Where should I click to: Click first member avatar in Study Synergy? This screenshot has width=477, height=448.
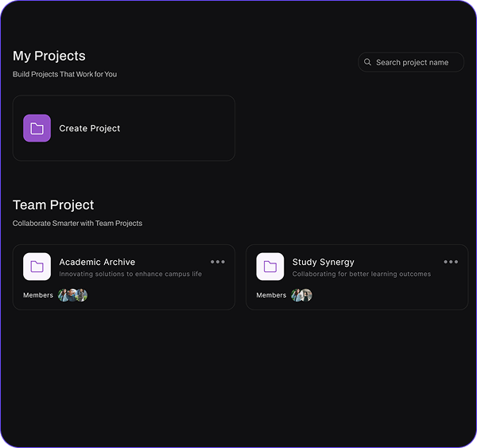click(x=297, y=295)
